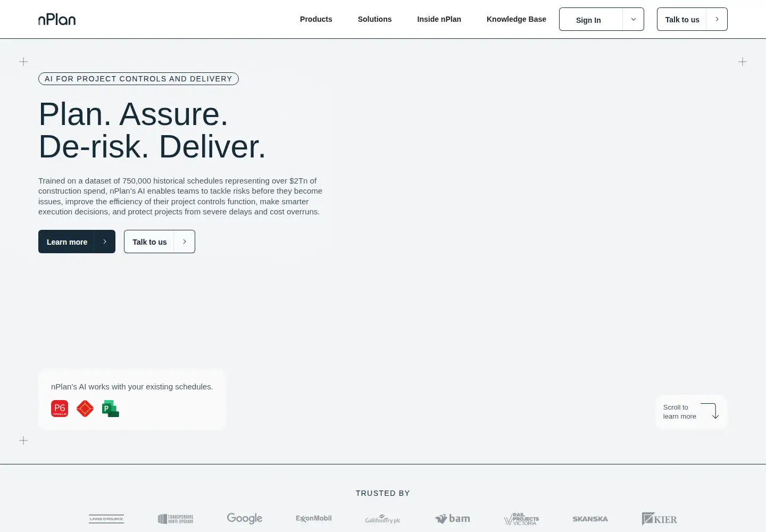The width and height of the screenshot is (766, 532).
Task: Click the red diamond schedule tool icon
Action: 85,409
